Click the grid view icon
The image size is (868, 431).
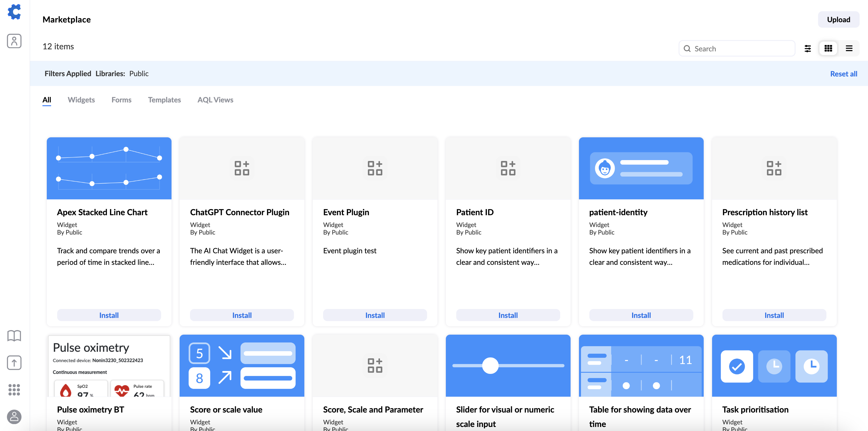(829, 48)
